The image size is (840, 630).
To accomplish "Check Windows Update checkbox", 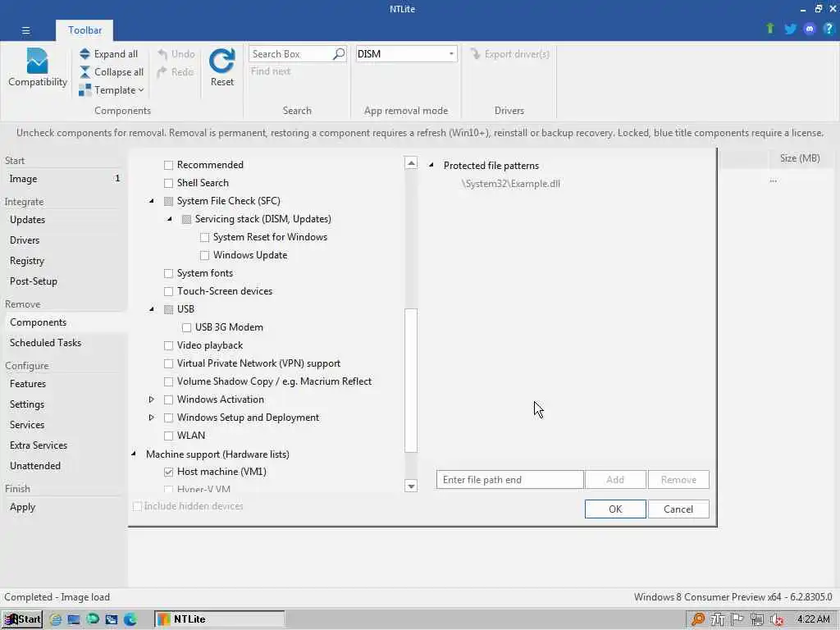I will tap(204, 256).
